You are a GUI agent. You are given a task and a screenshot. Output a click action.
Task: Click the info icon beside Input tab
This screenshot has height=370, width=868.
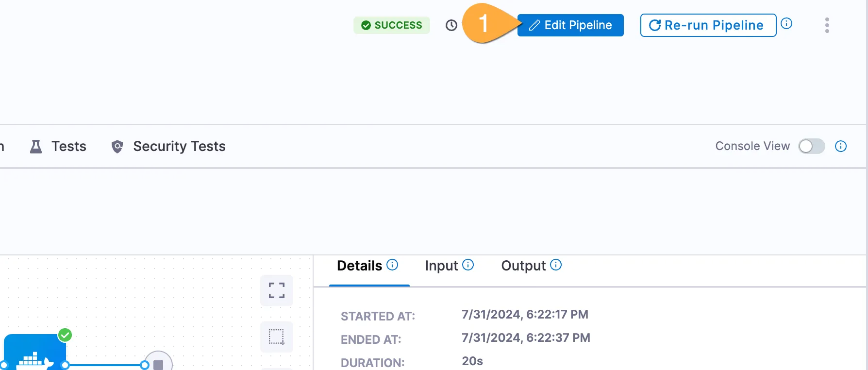pos(468,265)
